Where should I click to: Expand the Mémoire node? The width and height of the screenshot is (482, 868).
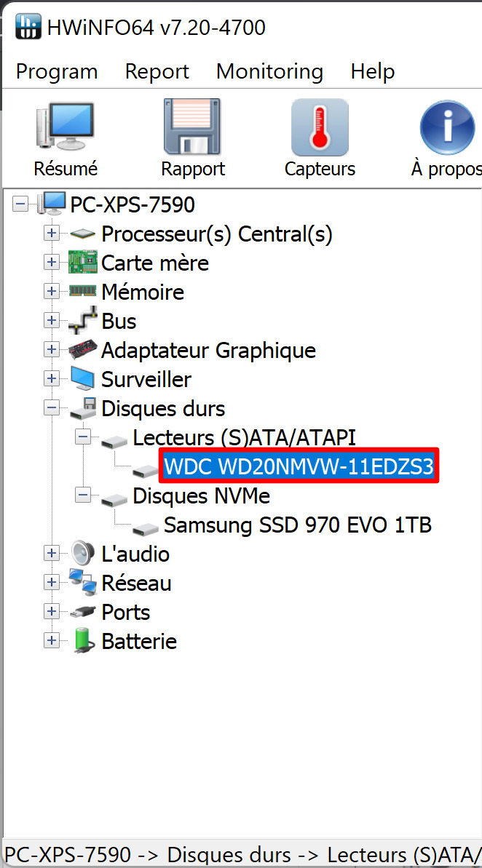pyautogui.click(x=52, y=291)
